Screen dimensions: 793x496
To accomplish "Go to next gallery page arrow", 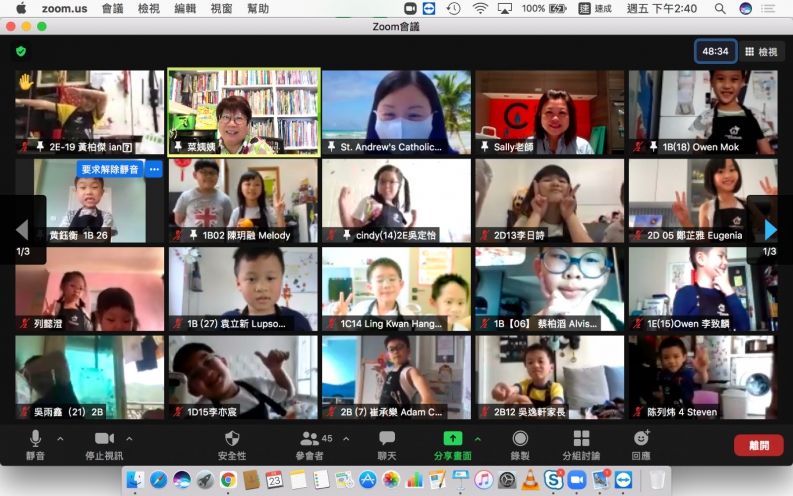I will coord(770,230).
